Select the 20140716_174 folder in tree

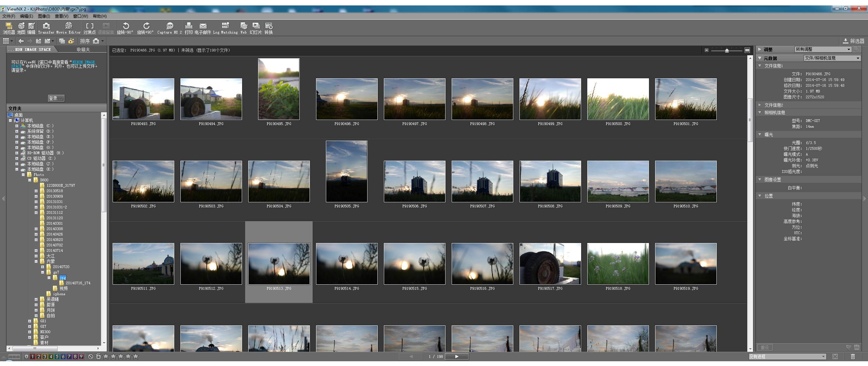click(78, 283)
